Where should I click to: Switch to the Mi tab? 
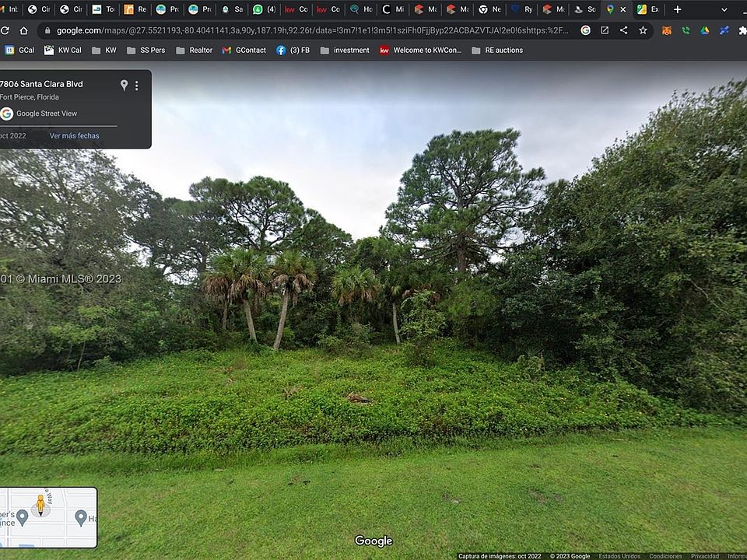click(394, 9)
